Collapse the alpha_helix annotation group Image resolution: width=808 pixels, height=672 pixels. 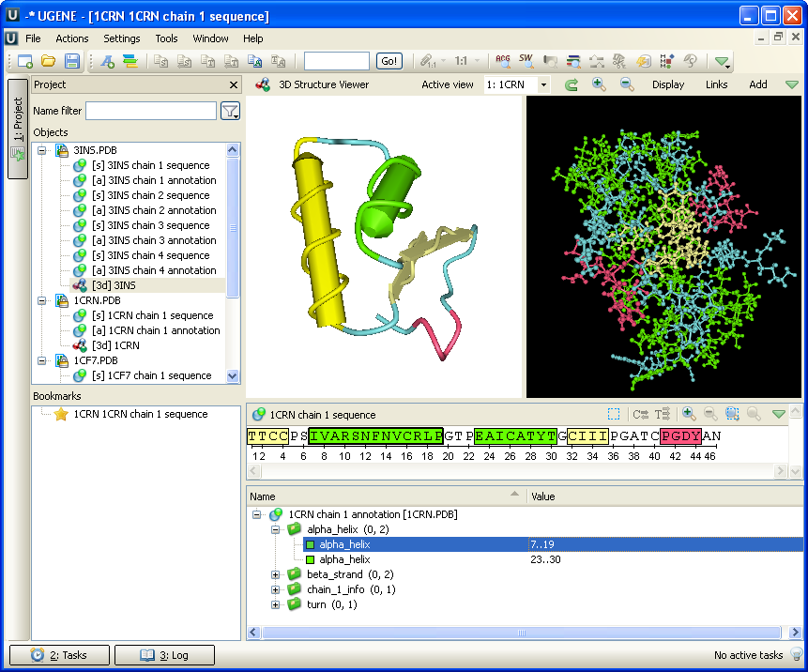(x=275, y=529)
